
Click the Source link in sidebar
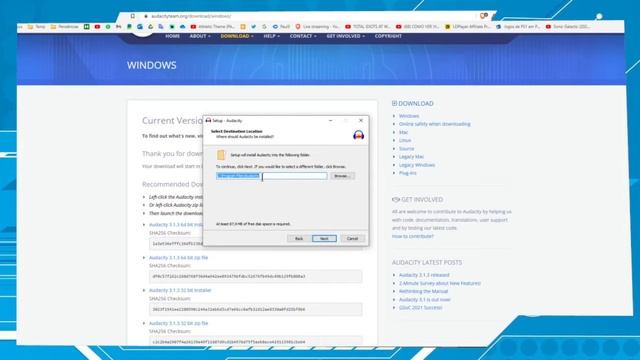406,149
